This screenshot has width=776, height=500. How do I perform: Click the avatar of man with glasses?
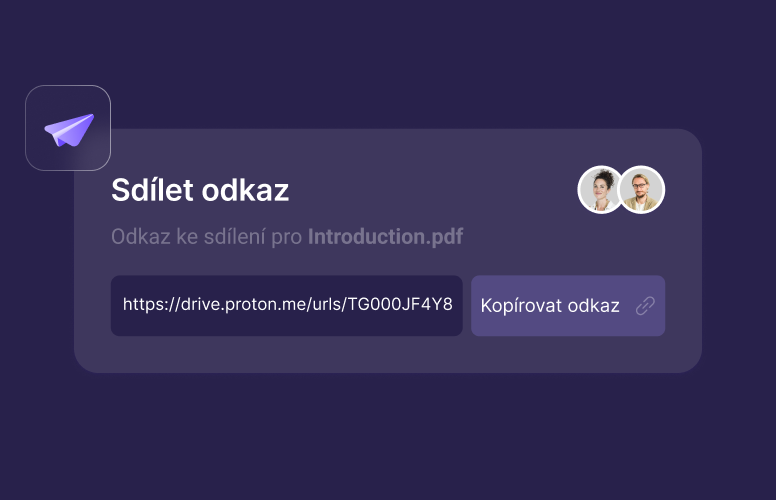641,189
